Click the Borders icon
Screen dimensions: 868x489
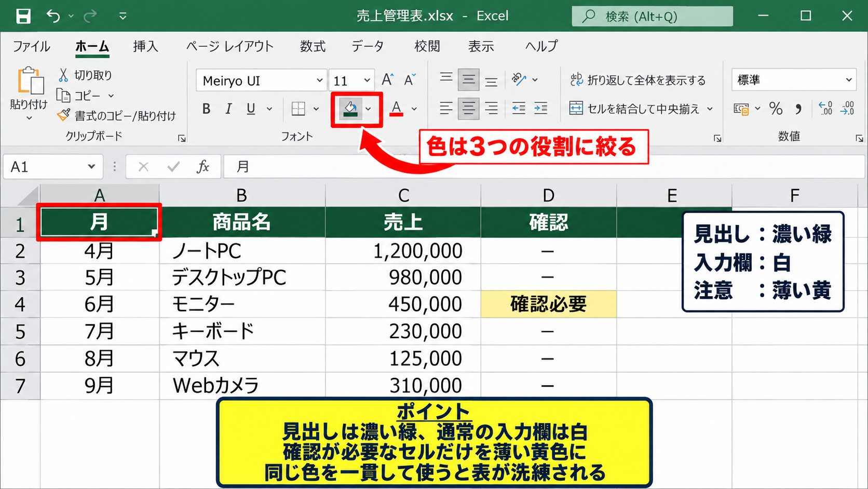pos(299,109)
